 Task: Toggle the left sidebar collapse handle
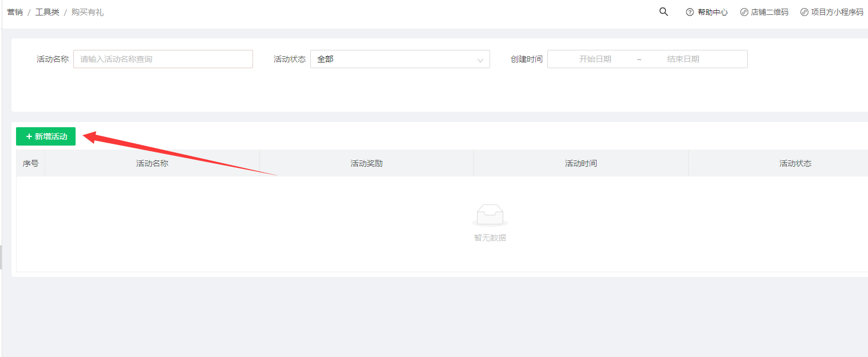point(1,257)
